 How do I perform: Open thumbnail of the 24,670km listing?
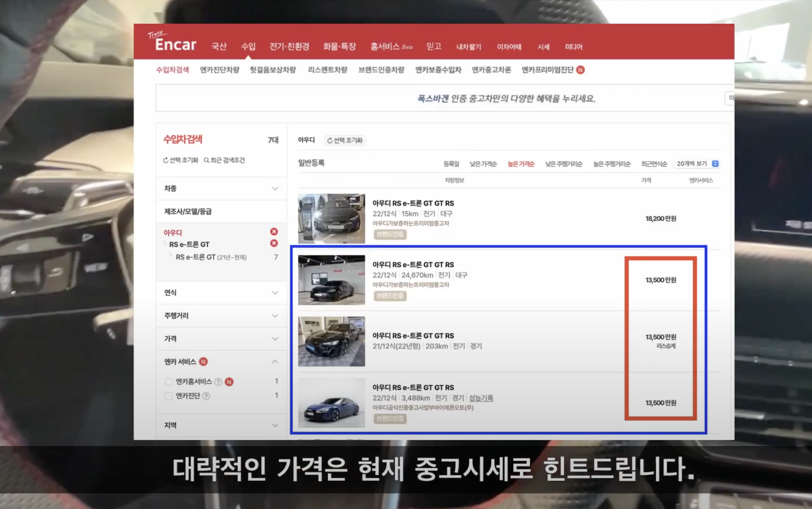pyautogui.click(x=331, y=280)
